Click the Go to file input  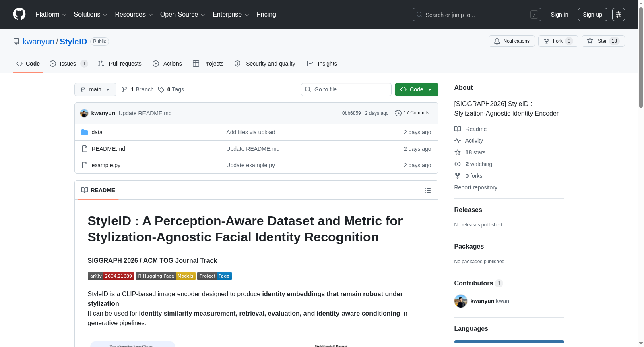point(346,89)
